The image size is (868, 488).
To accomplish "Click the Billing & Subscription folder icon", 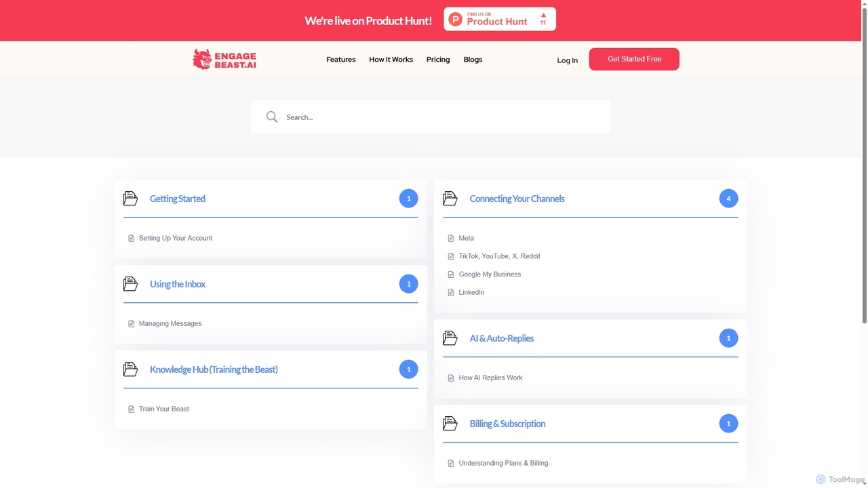I will (x=450, y=424).
